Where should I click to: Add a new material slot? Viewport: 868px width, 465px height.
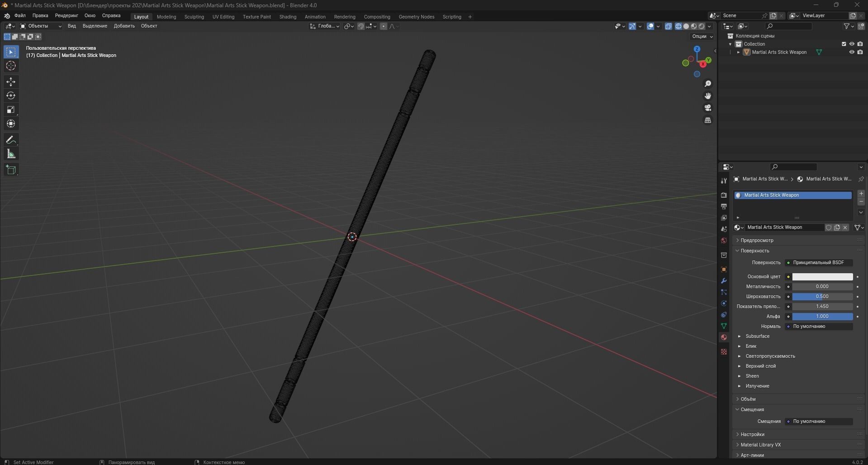pos(861,194)
